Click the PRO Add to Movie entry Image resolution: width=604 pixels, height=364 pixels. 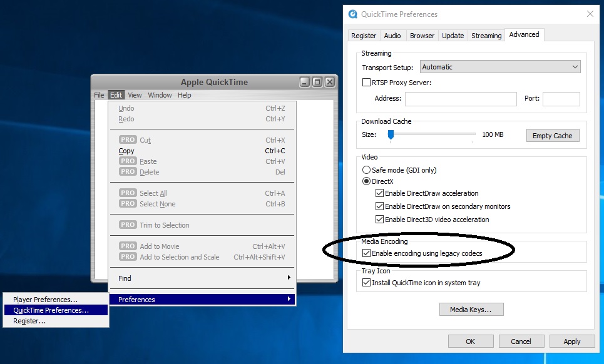tap(202, 246)
